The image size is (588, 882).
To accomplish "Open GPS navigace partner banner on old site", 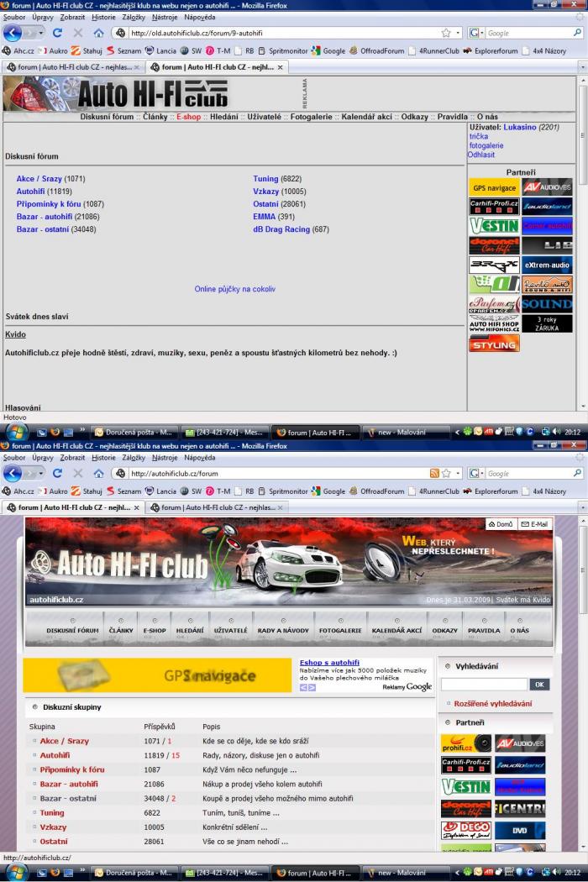I will pos(494,187).
